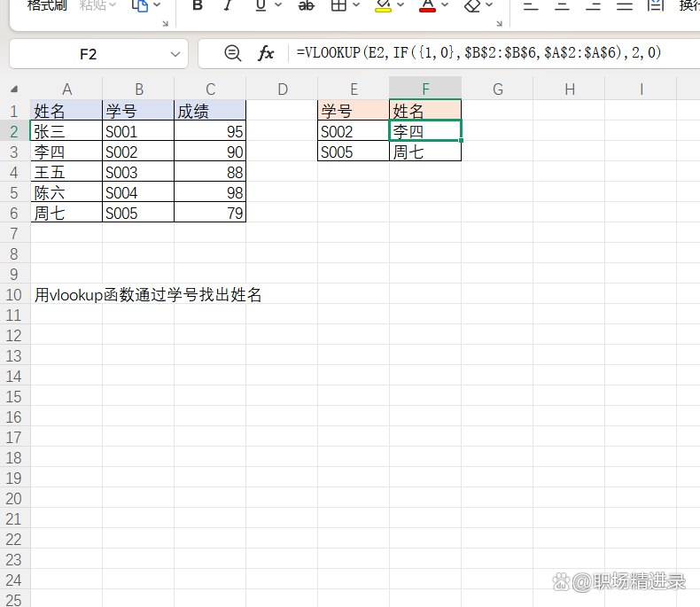700x607 pixels.
Task: Select column C header
Action: pos(210,89)
